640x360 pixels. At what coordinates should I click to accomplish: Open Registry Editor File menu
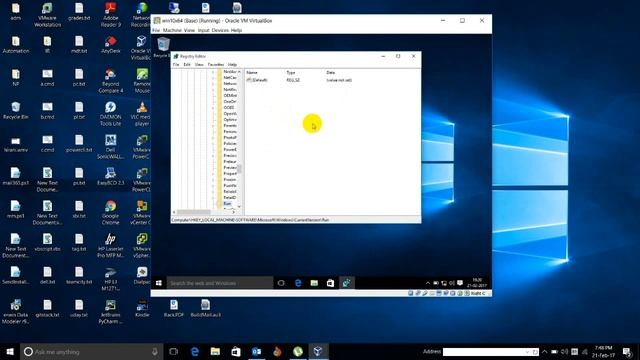click(176, 64)
